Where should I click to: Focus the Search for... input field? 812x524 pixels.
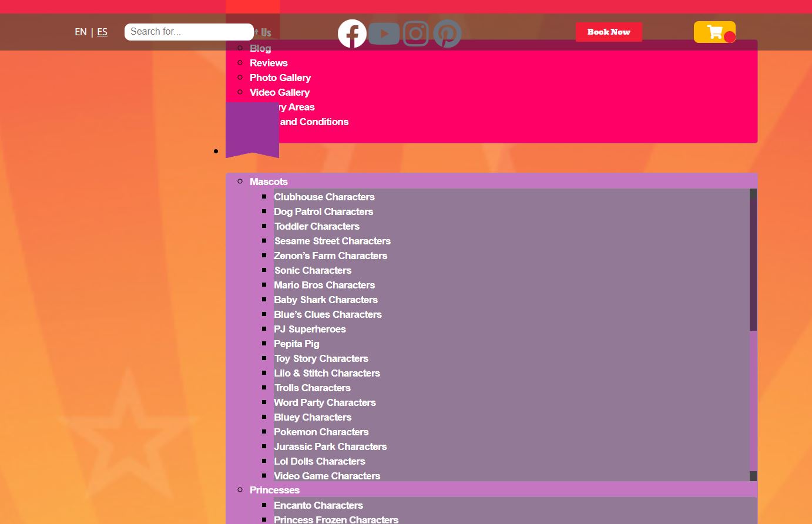pyautogui.click(x=189, y=32)
